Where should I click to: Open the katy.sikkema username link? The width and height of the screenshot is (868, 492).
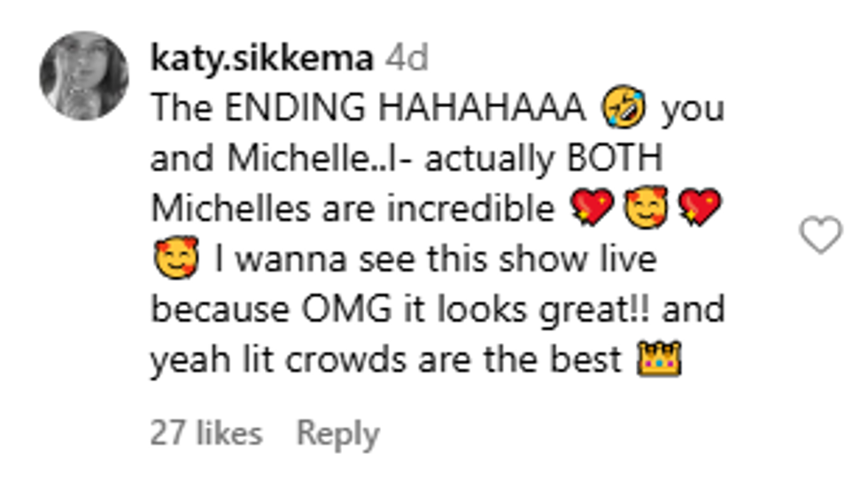[262, 58]
